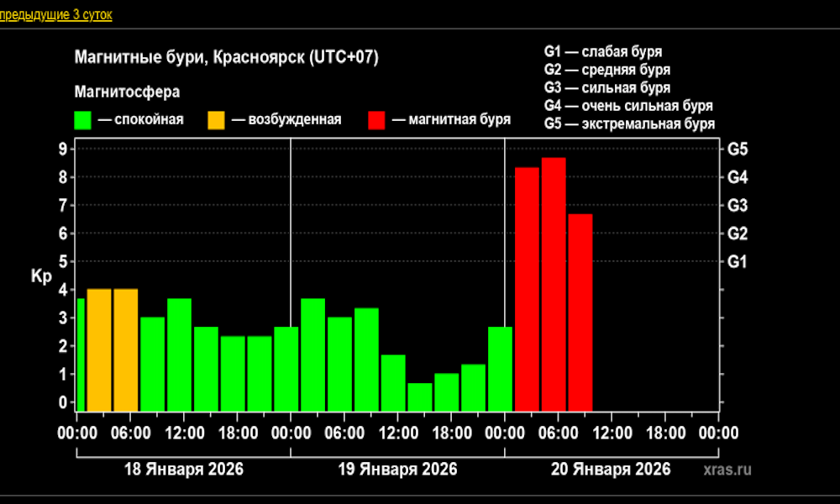The width and height of the screenshot is (840, 504).
Task: Select the "18 Января 2026" date label
Action: pos(182,469)
